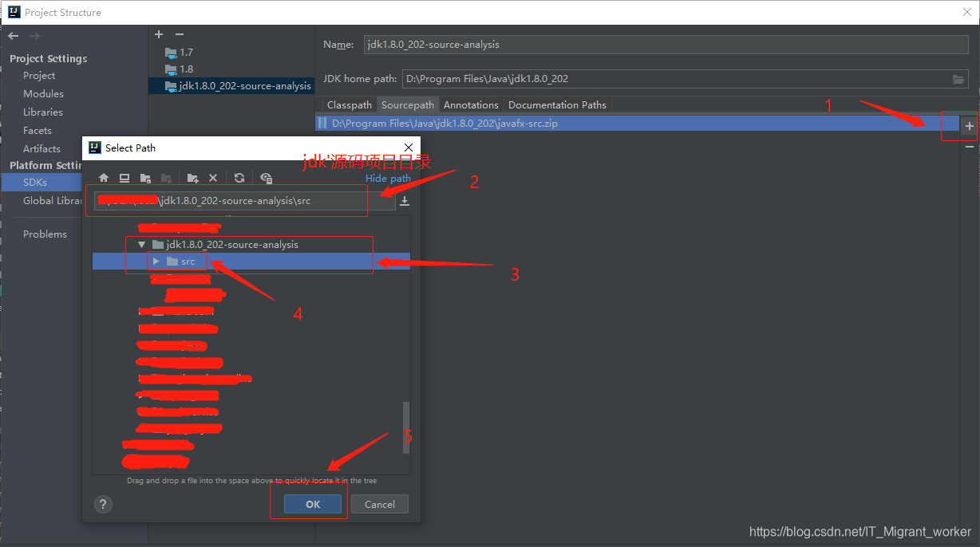Screen dimensions: 980x547
Task: Open Project settings
Action: click(39, 76)
